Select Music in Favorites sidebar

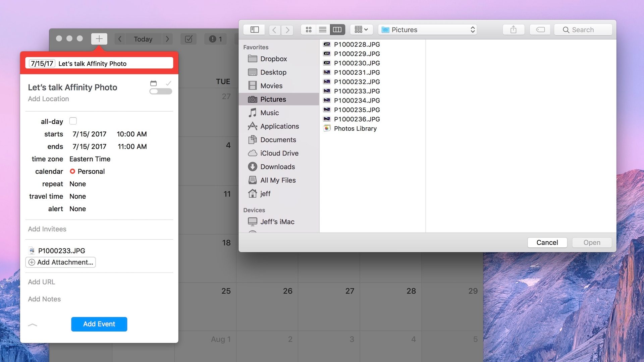pyautogui.click(x=279, y=113)
